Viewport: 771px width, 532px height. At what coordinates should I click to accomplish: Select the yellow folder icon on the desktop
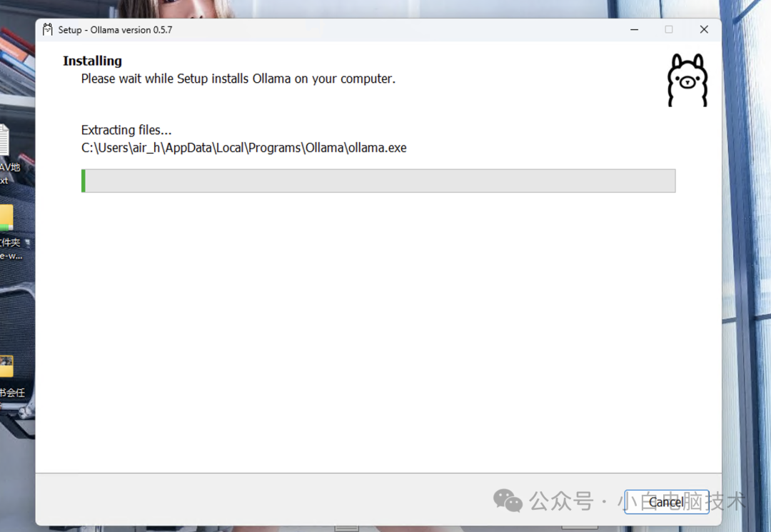coord(6,218)
